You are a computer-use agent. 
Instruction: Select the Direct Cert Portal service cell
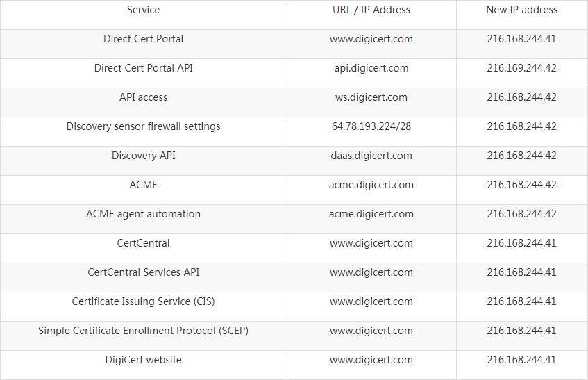click(143, 39)
